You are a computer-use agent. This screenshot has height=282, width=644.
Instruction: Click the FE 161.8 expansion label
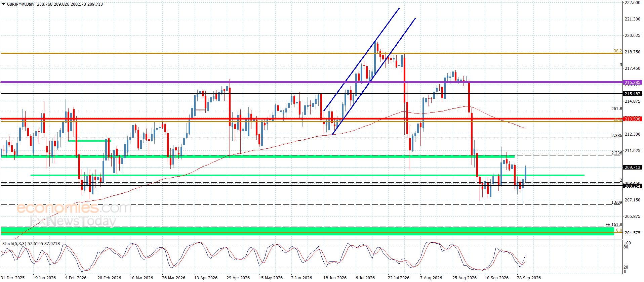coord(614,224)
